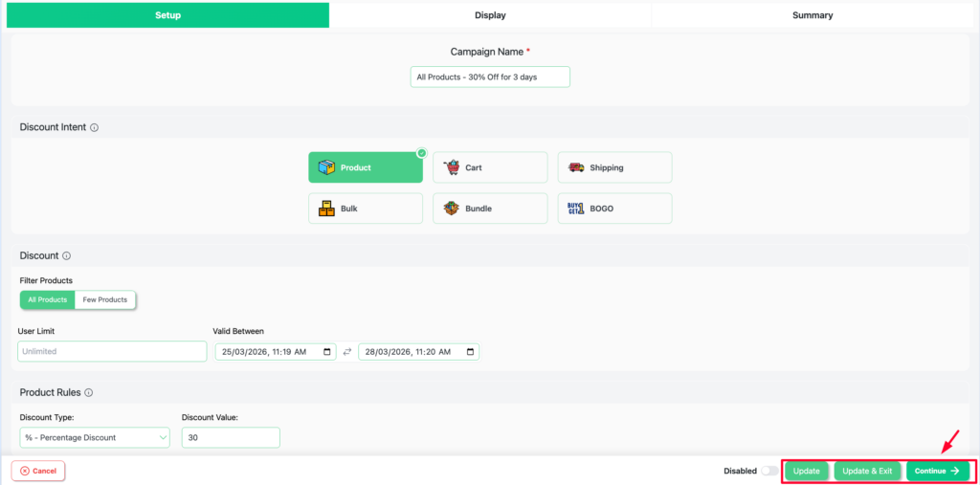Open the Setup tab

167,15
